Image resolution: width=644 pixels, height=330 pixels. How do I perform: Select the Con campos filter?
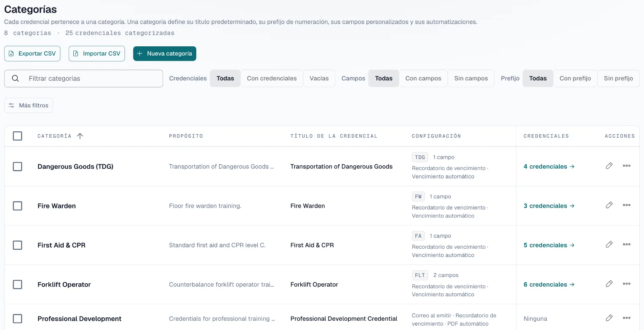[423, 78]
